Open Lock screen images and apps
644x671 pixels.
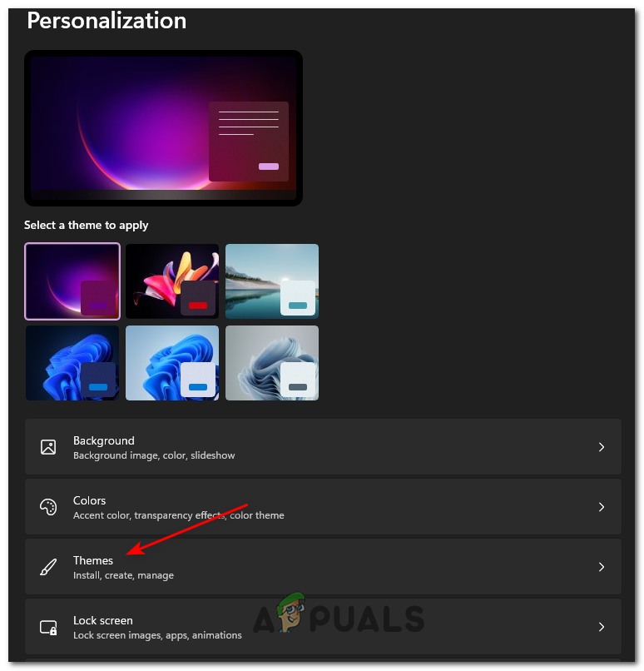(x=323, y=627)
